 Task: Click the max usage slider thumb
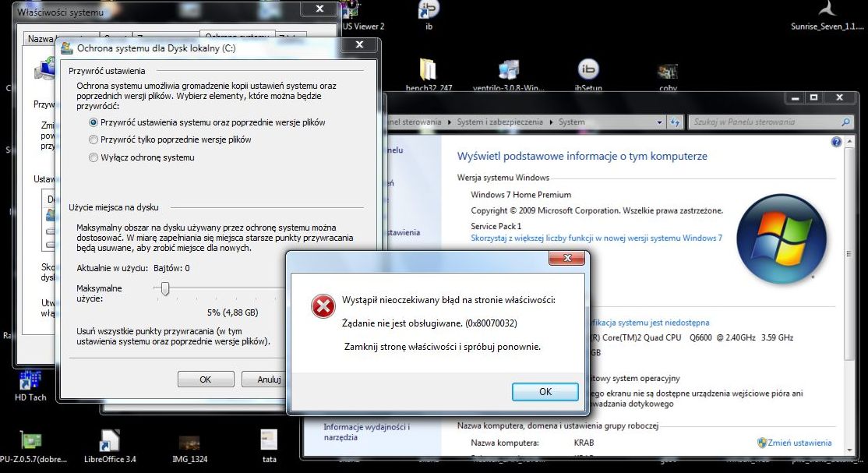[x=165, y=288]
